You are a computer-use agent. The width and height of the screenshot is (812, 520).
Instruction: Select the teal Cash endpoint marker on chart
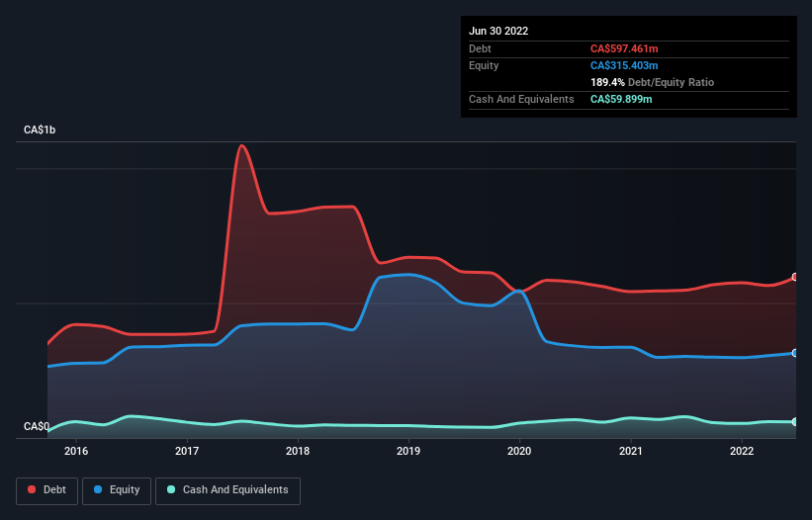795,422
